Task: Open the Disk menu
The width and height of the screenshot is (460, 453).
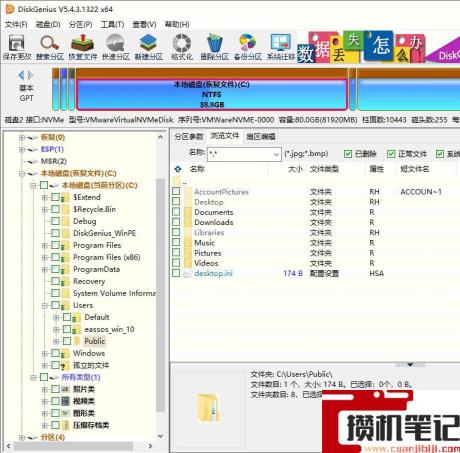Action: pos(48,25)
